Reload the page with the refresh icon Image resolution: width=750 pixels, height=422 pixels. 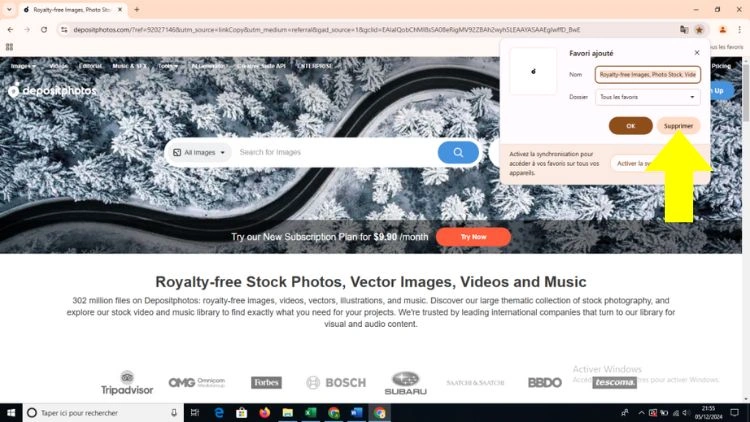coord(44,30)
